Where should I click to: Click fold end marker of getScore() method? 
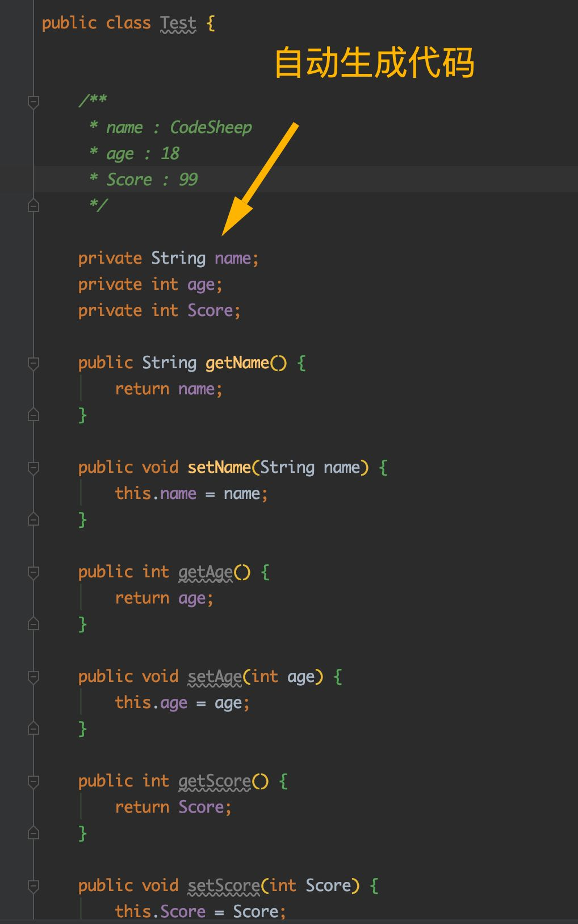[x=33, y=833]
